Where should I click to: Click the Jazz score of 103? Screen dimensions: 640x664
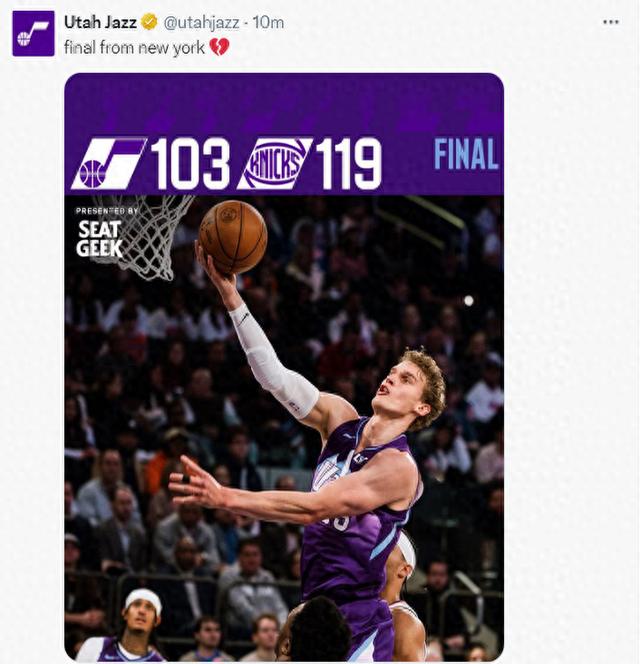[190, 164]
